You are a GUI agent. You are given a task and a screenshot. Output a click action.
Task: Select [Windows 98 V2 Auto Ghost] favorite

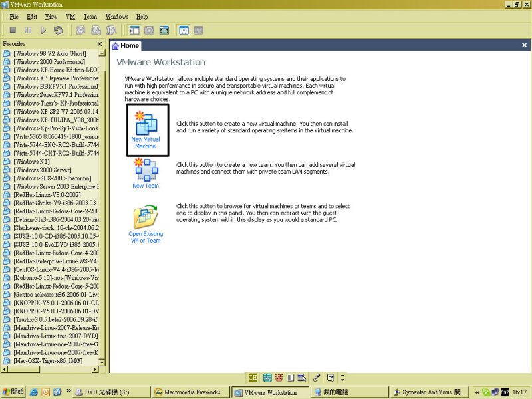[x=49, y=53]
